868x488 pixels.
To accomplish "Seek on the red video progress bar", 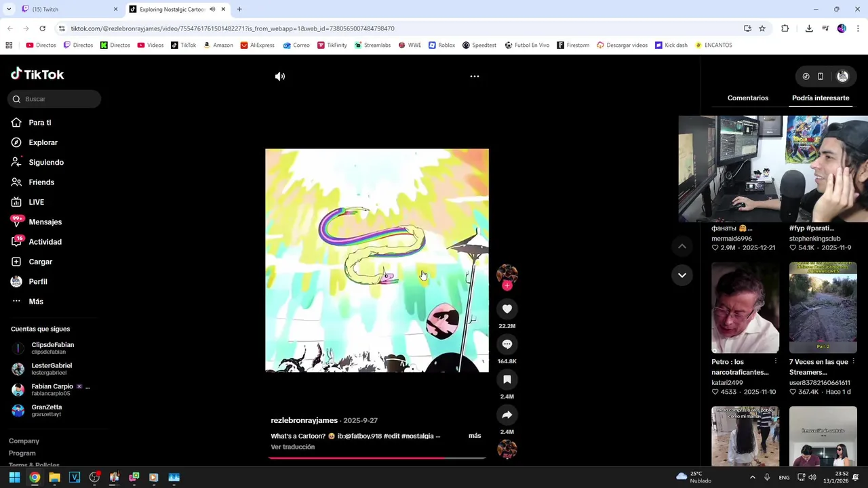I will coord(377,458).
